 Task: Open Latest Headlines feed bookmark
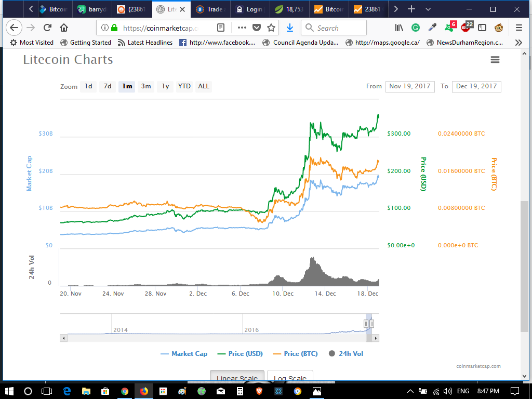[x=145, y=43]
